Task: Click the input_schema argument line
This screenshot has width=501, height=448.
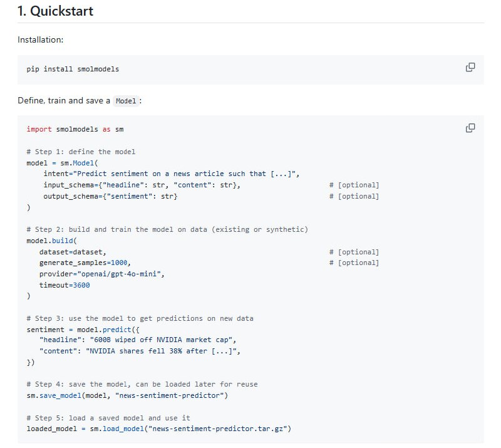Action: coord(142,185)
